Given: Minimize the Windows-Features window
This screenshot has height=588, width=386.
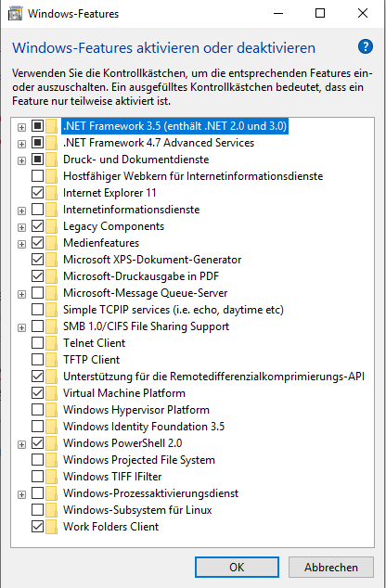Looking at the screenshot, I should click(278, 14).
